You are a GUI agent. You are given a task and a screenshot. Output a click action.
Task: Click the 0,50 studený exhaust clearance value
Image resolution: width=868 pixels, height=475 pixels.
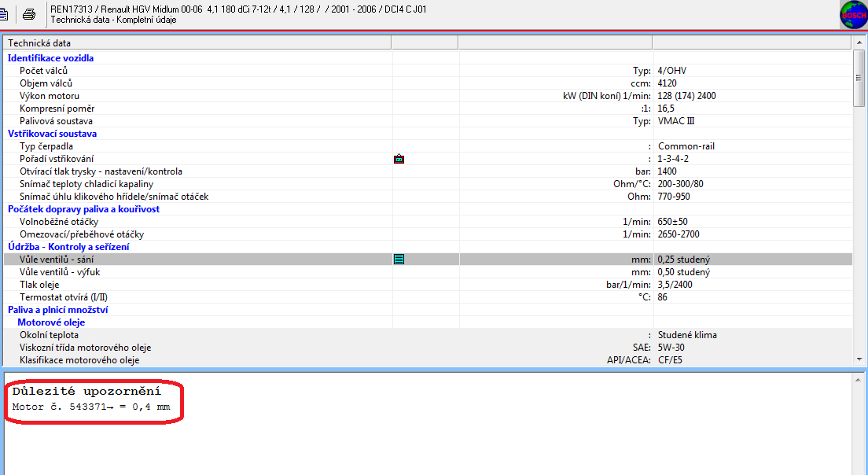684,272
